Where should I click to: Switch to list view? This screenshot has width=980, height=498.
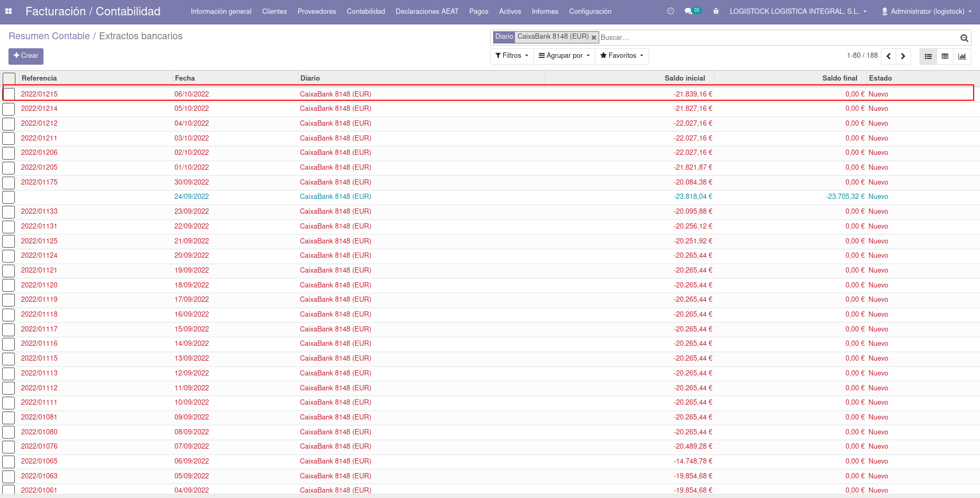(x=928, y=56)
